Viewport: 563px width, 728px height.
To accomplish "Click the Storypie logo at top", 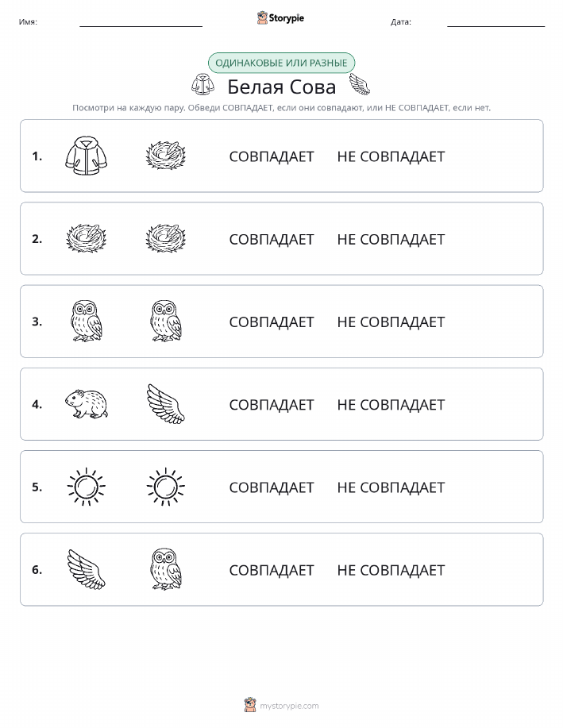I will coord(280,18).
